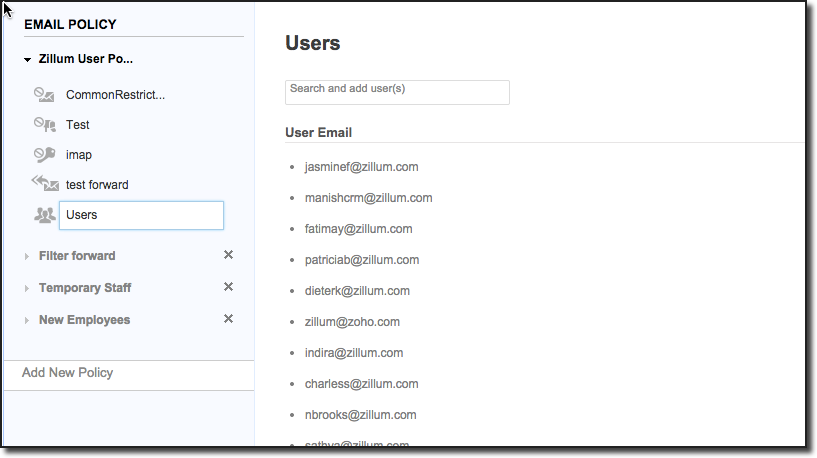
Task: Select the Users item in sidebar
Action: pos(140,215)
